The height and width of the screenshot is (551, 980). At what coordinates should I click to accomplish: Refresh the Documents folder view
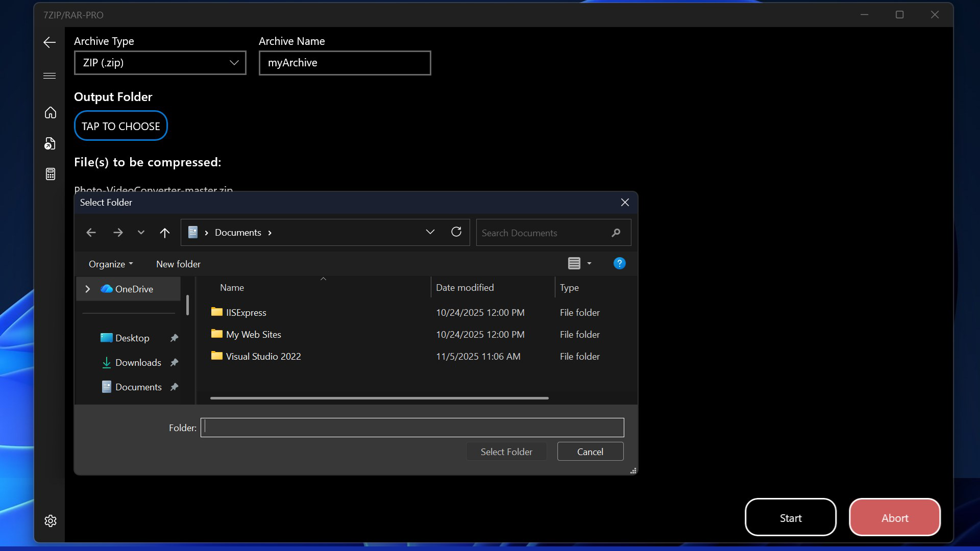(456, 232)
